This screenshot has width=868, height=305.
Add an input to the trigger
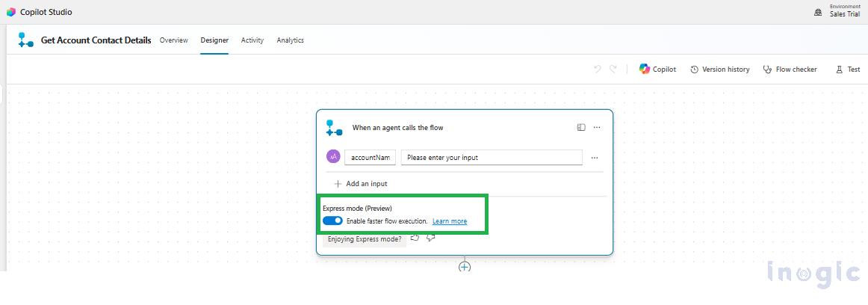[361, 184]
